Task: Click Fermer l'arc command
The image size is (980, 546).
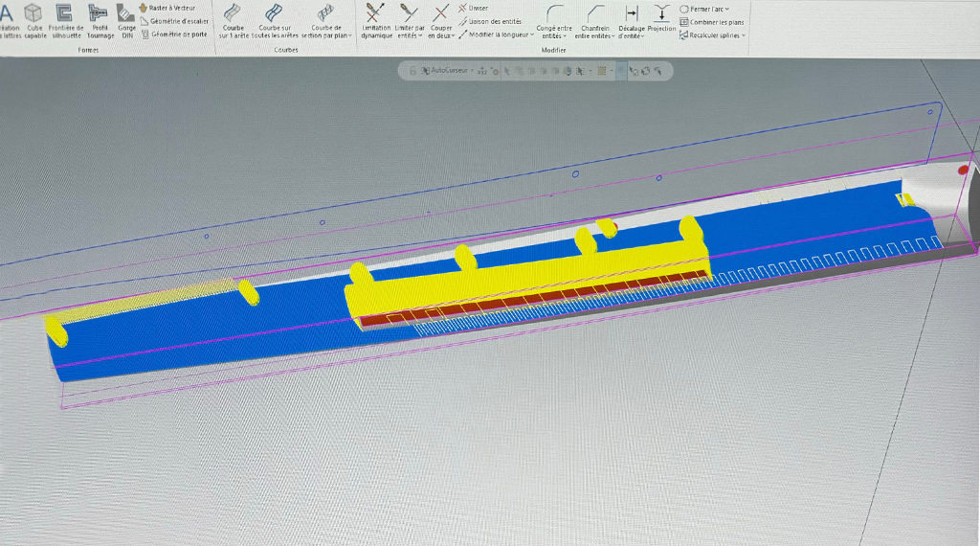Action: [x=703, y=9]
